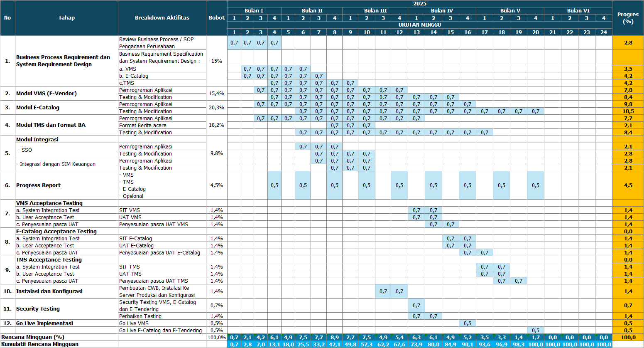Select the Kumulatif Rencana Mingguan row label

point(59,344)
